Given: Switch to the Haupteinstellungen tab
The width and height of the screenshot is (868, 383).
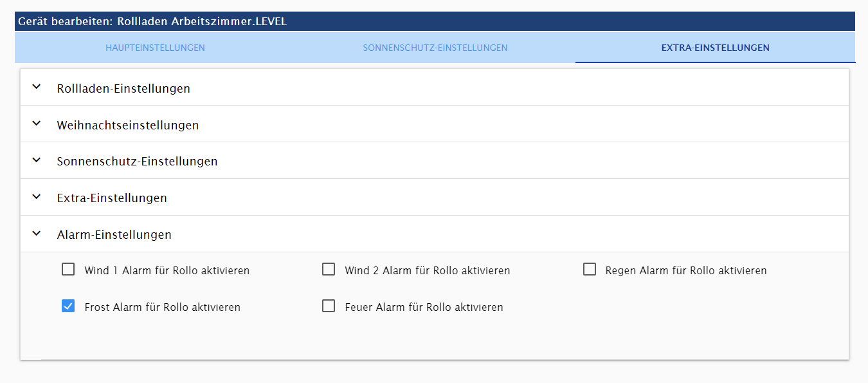Looking at the screenshot, I should (155, 48).
